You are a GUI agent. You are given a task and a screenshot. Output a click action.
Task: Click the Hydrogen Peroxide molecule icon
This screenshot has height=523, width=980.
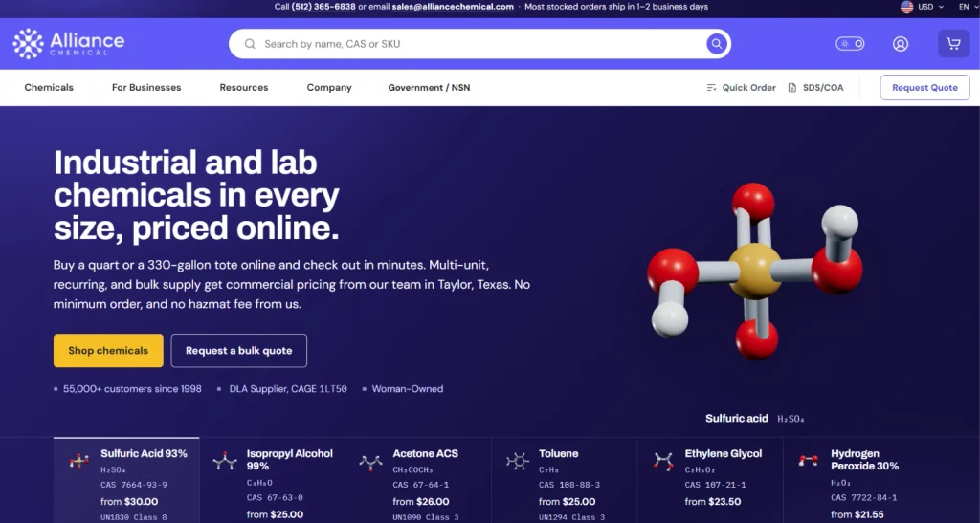coord(809,460)
